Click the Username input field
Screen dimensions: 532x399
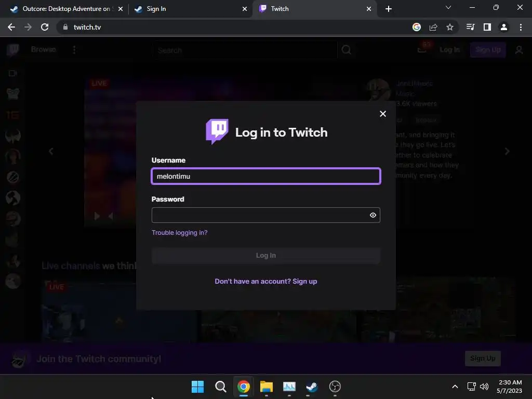coord(266,177)
